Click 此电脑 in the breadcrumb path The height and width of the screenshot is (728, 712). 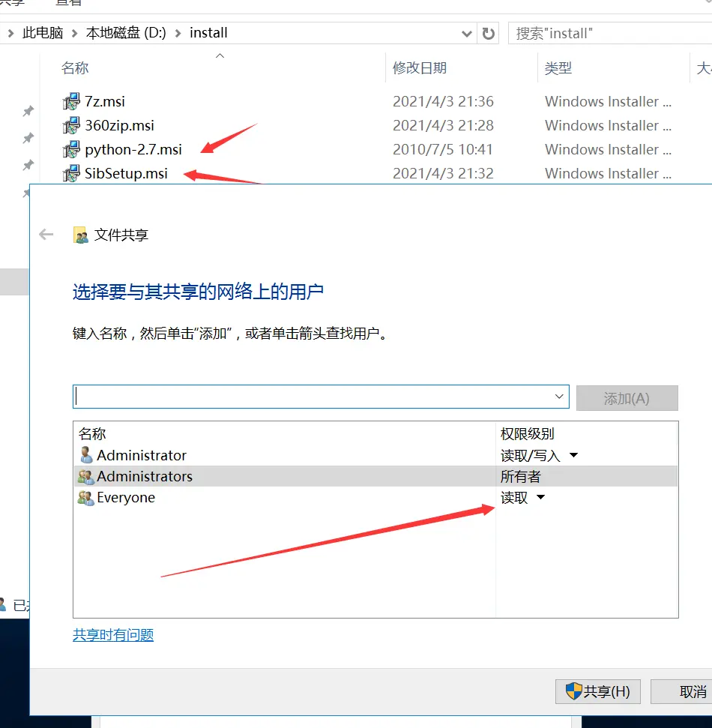[x=43, y=33]
